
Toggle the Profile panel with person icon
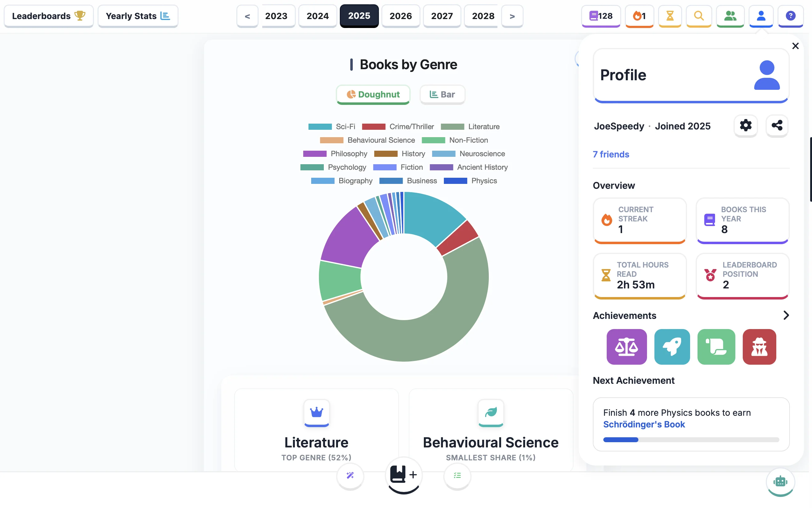coord(761,16)
